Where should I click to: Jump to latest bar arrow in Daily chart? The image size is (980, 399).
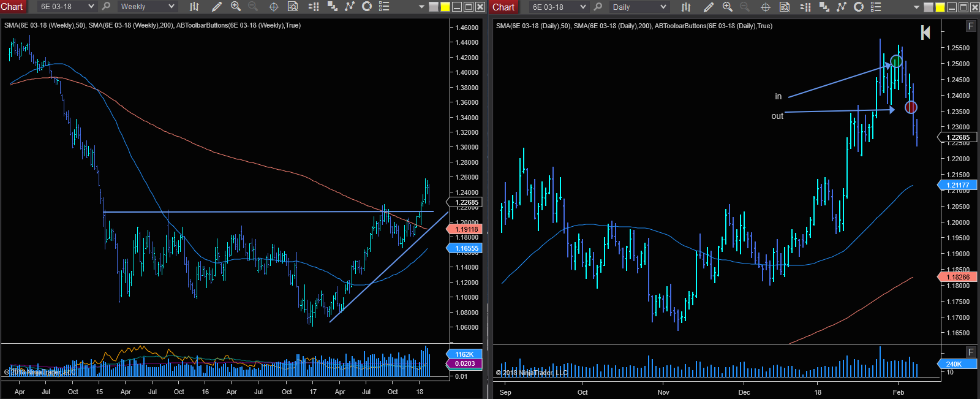tap(925, 32)
